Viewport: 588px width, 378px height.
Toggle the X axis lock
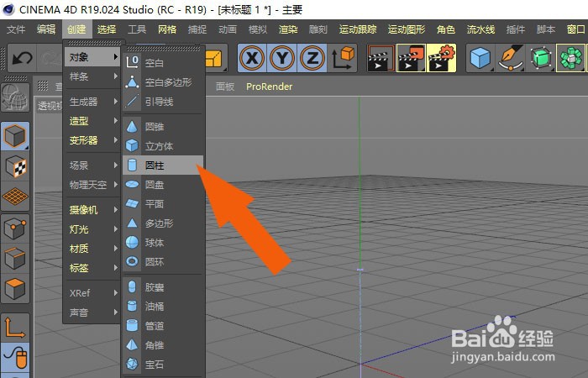pos(252,58)
